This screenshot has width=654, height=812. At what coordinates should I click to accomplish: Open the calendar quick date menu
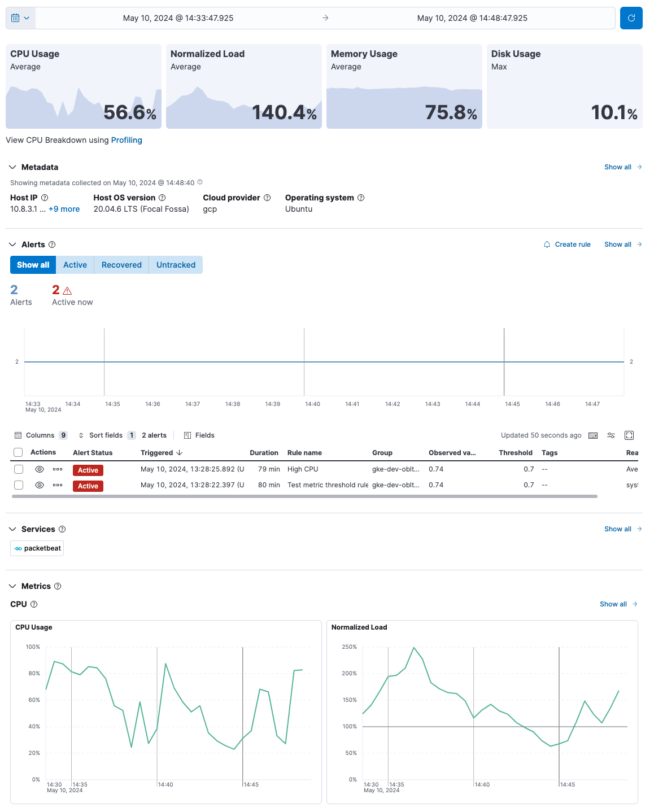click(x=20, y=18)
